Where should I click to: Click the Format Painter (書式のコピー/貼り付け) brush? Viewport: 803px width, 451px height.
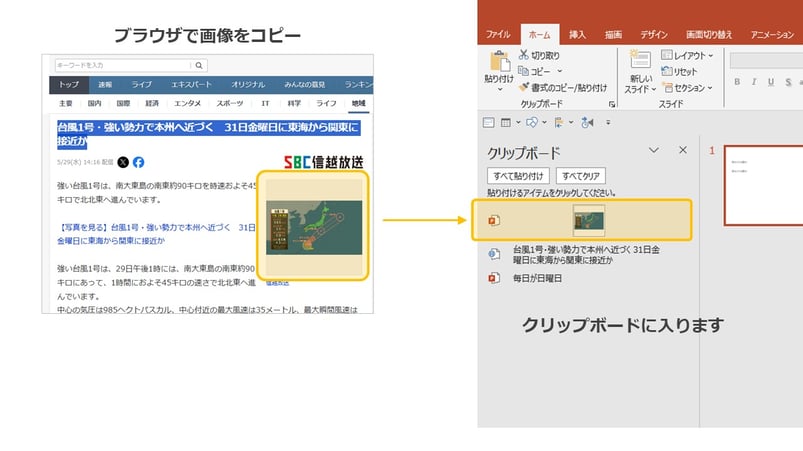click(523, 88)
